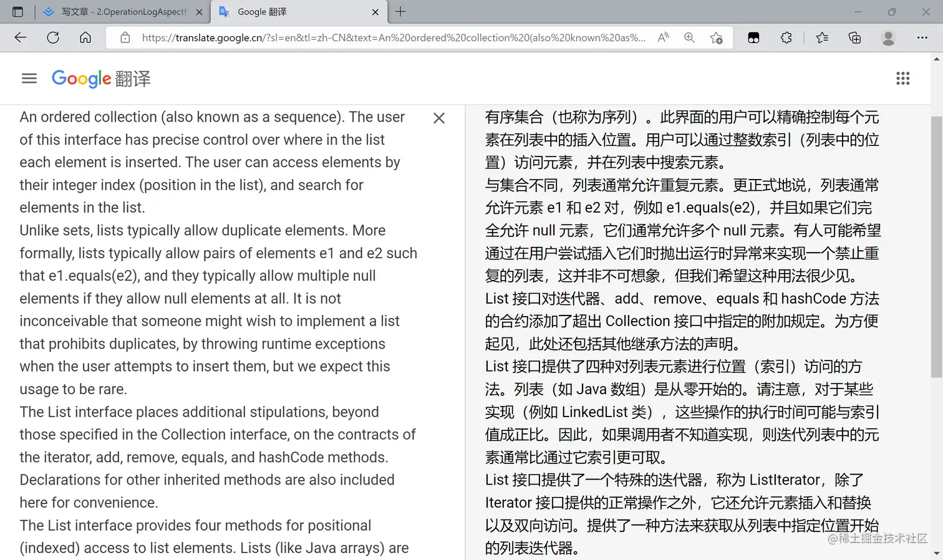Restore down the browser window

tap(892, 12)
